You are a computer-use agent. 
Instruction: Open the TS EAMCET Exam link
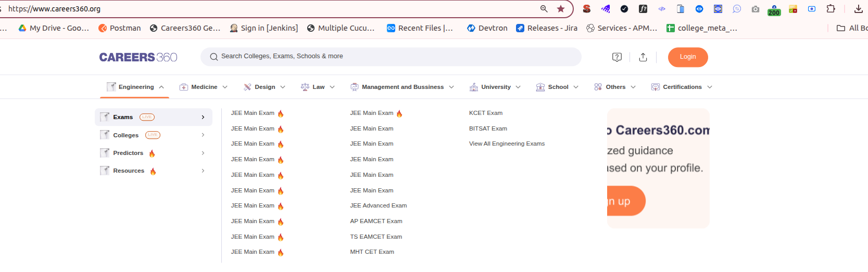(x=376, y=237)
